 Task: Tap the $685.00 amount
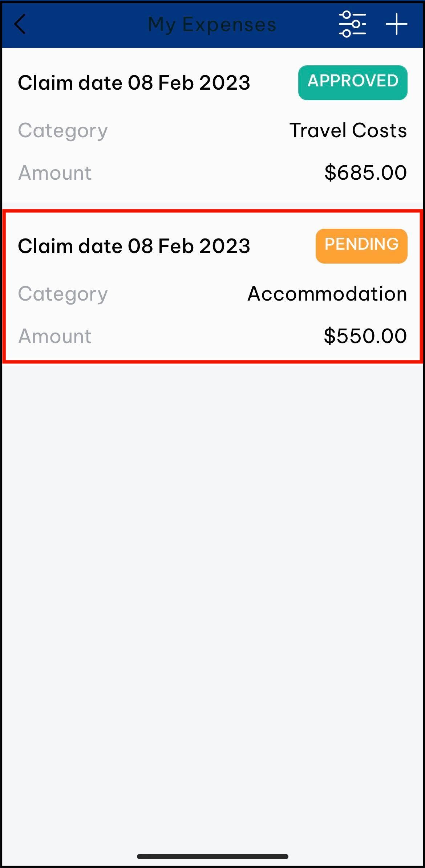[365, 172]
